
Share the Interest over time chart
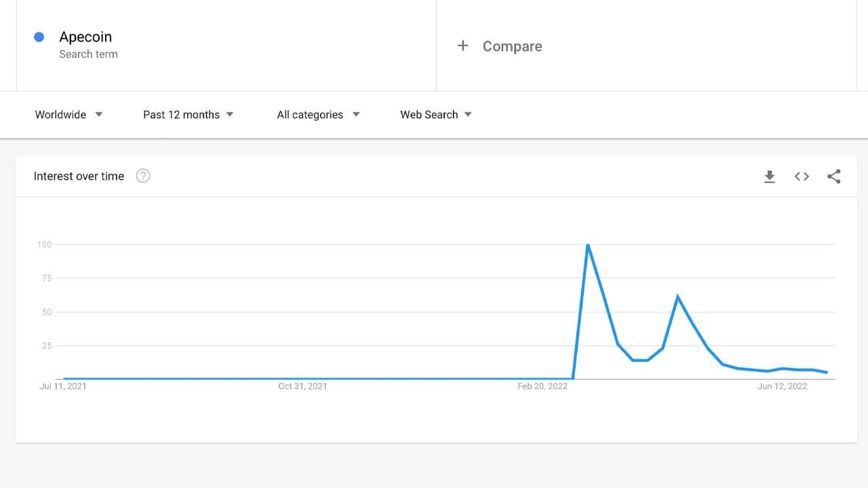[x=834, y=177]
